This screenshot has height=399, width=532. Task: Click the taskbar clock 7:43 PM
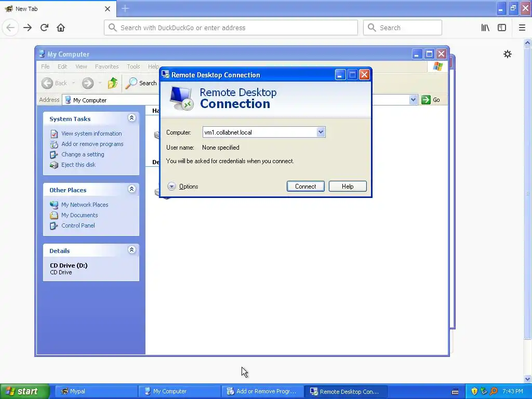(x=513, y=391)
